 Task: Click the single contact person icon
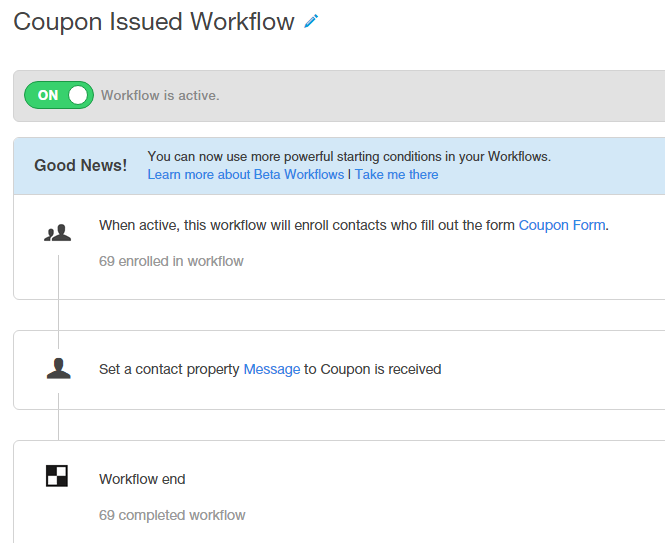pyautogui.click(x=59, y=368)
